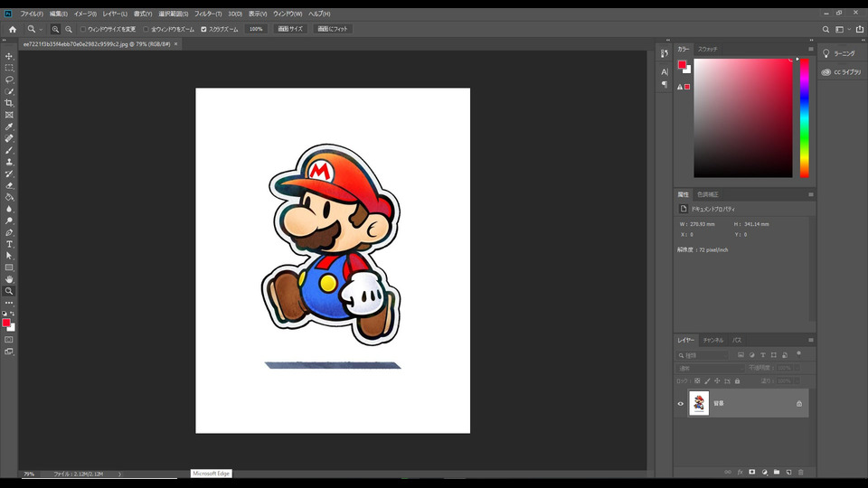The image size is (868, 488).
Task: Open layer filter type 種類 dropdown
Action: [x=703, y=355]
